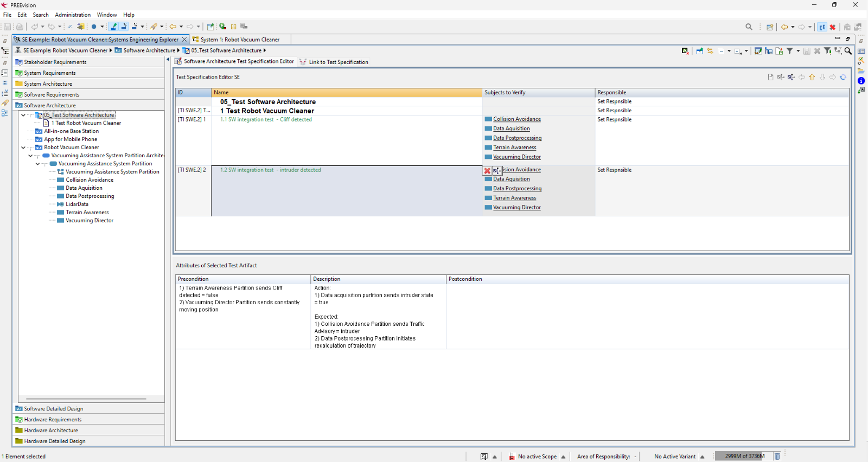Click the collapse all minus icon
Viewport: 868px width, 462px height.
[x=722, y=51]
